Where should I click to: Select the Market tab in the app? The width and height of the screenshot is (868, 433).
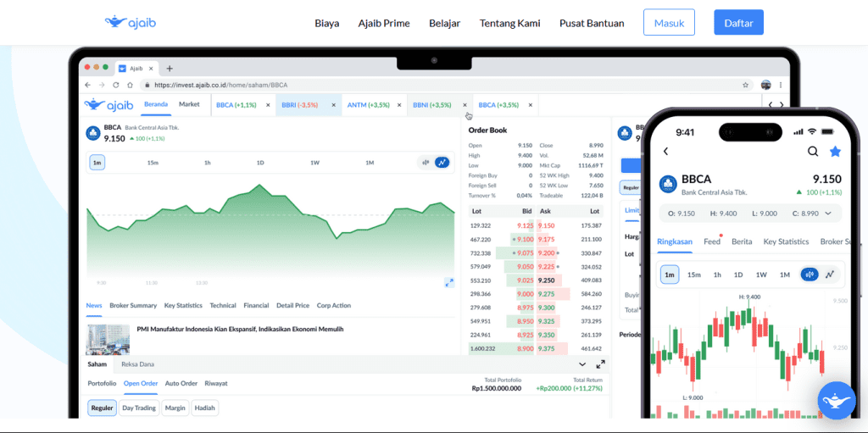[x=189, y=104]
